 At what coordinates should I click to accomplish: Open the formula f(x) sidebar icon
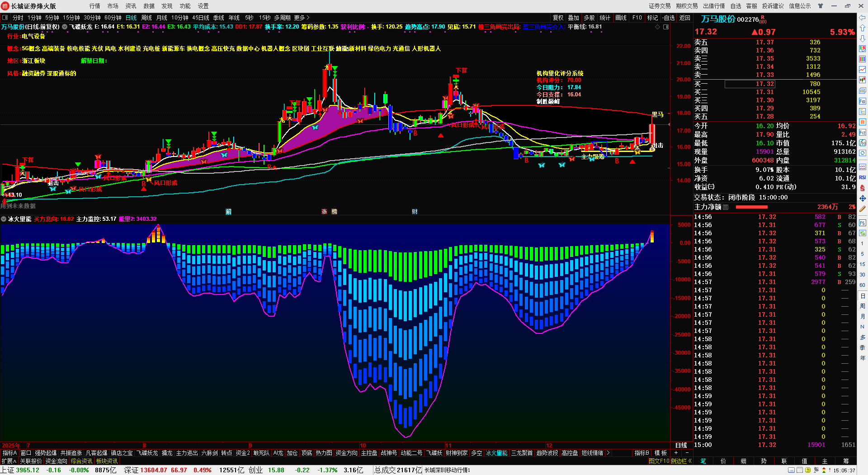click(x=863, y=143)
